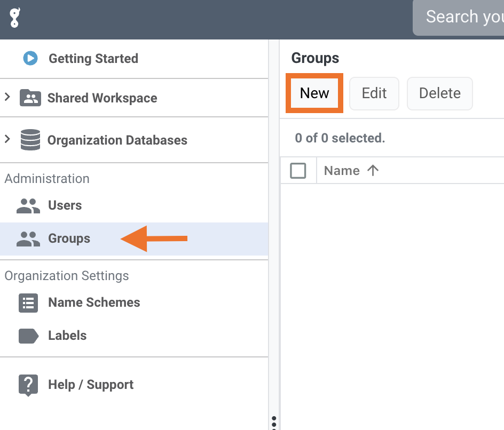The image size is (504, 430).
Task: Open Name Schemes settings
Action: click(x=94, y=302)
